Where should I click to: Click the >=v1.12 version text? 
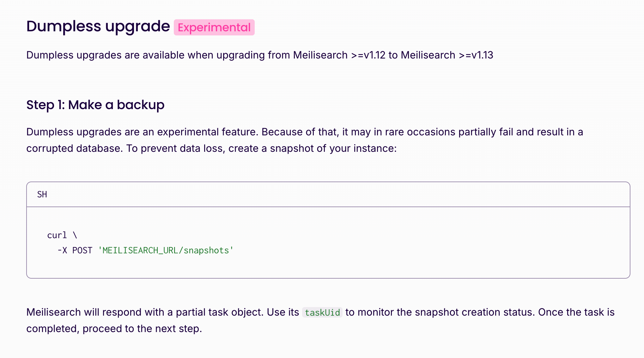tap(368, 55)
